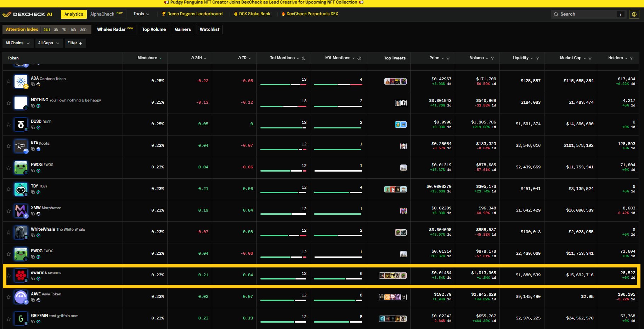This screenshot has height=329, width=644.
Task: Click the GRIFFAIN token logo
Action: click(x=21, y=318)
